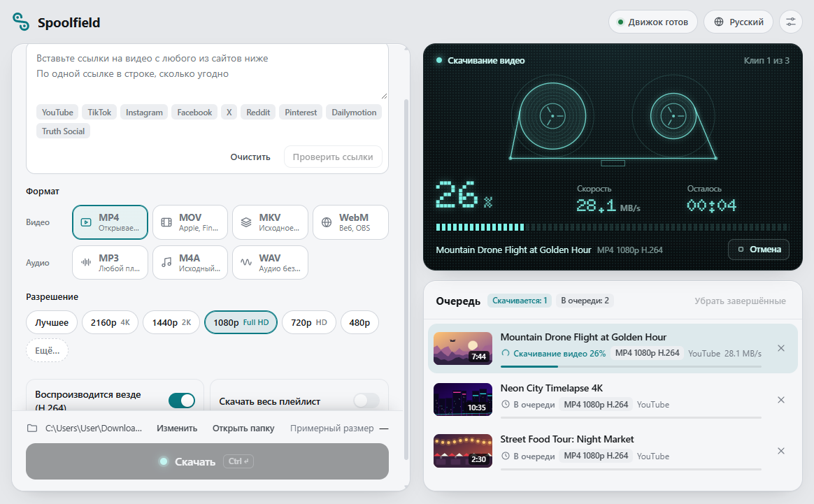Enable the Скачать весь плейлист switch
The height and width of the screenshot is (504, 814).
366,400
